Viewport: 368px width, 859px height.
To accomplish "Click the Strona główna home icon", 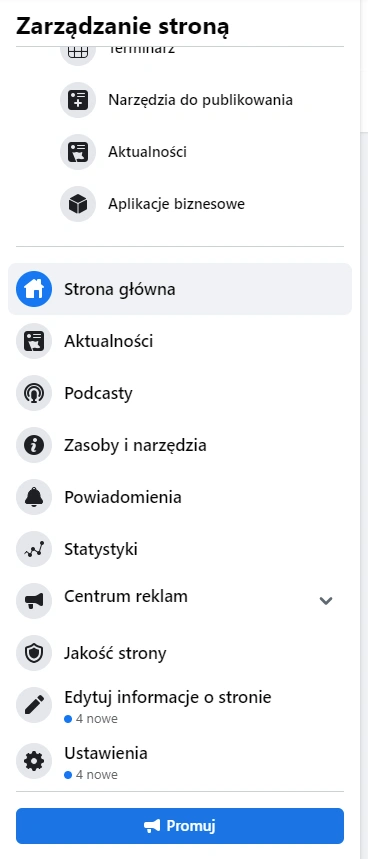I will pyautogui.click(x=34, y=289).
